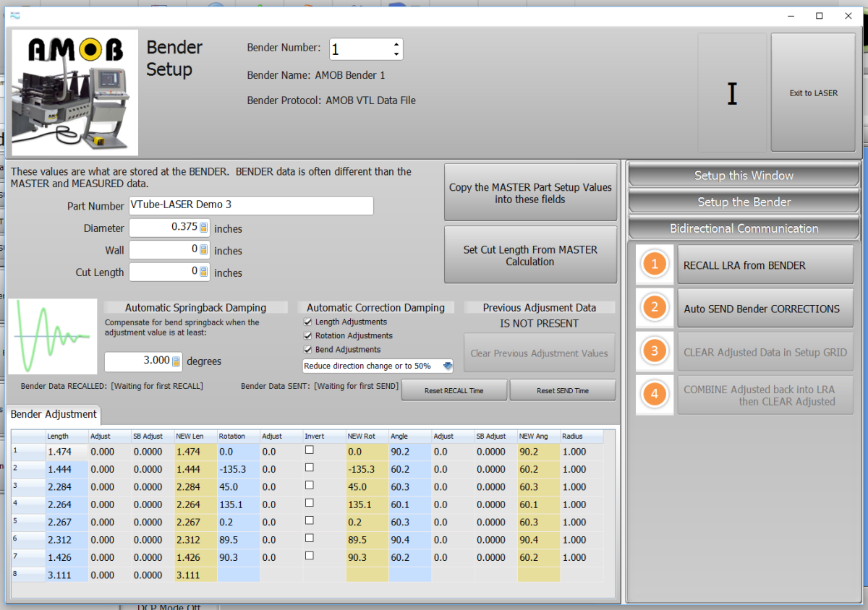868x610 pixels.
Task: Click the orange number 4 step icon
Action: click(655, 395)
